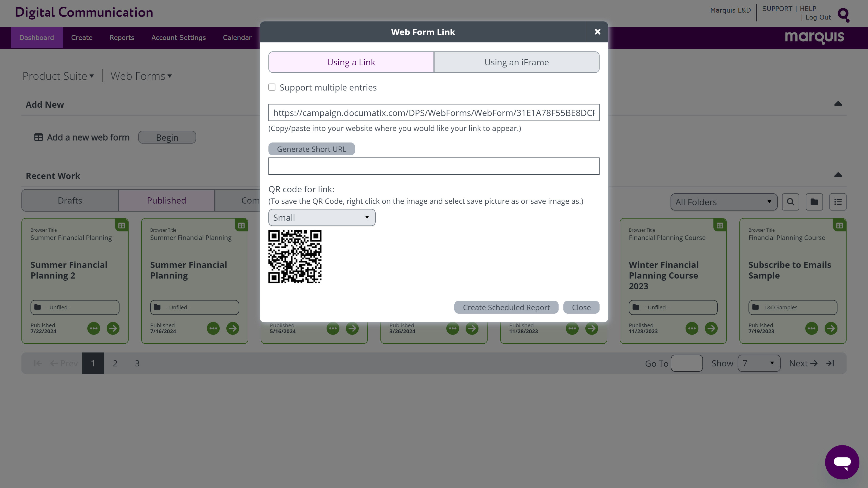The image size is (868, 488).
Task: Open more options on Subscribe to Emails Sample card
Action: pos(811,328)
